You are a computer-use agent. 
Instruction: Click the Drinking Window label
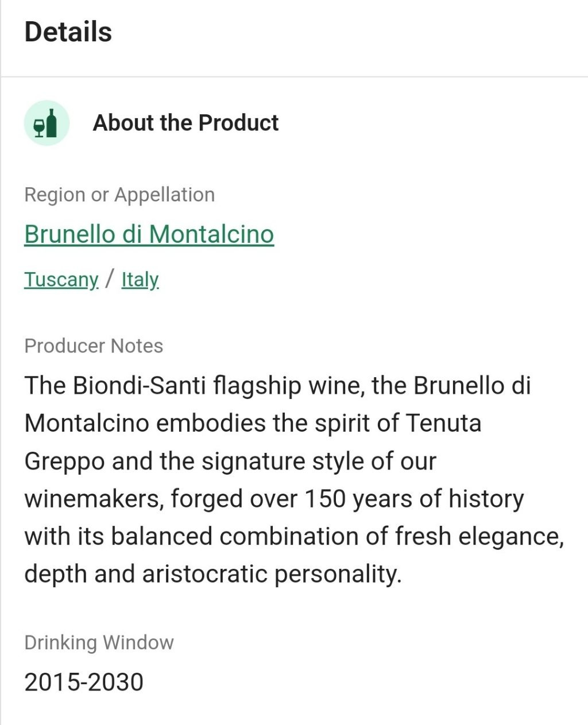[x=99, y=642]
